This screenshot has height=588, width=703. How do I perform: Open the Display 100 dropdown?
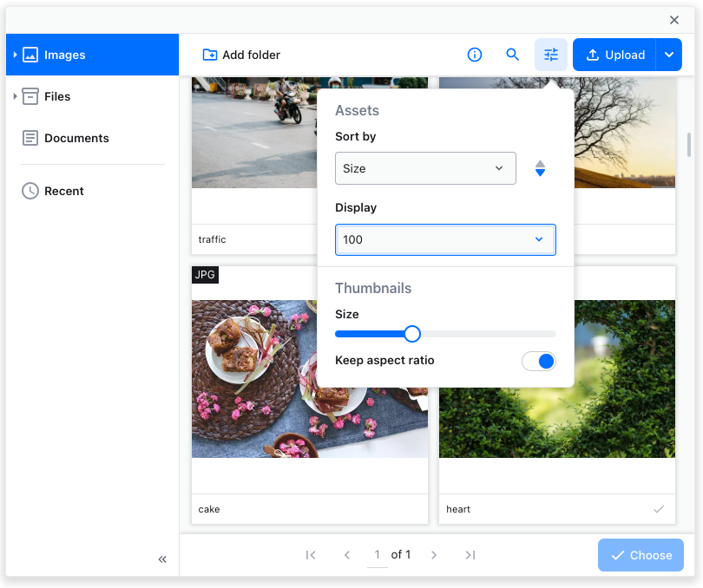point(445,239)
